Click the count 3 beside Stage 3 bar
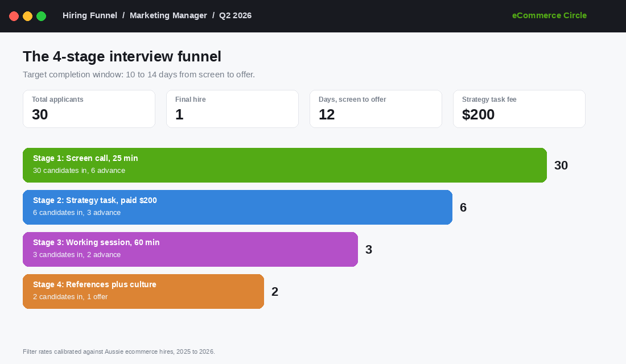Screen dimensions: 626x364 [369, 250]
